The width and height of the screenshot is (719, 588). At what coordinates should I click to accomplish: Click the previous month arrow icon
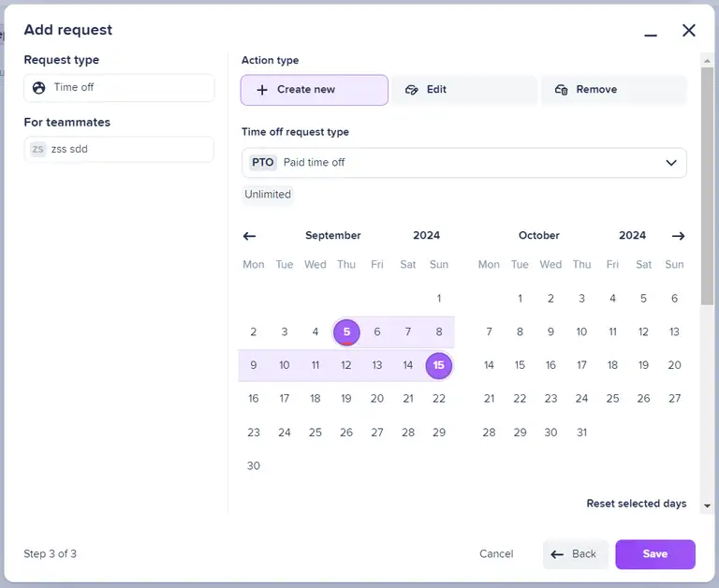coord(249,236)
